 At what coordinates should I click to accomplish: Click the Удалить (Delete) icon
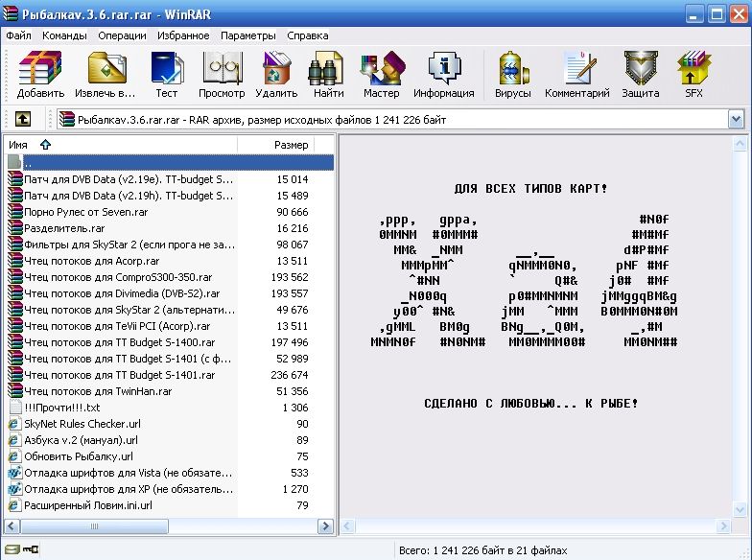276,75
